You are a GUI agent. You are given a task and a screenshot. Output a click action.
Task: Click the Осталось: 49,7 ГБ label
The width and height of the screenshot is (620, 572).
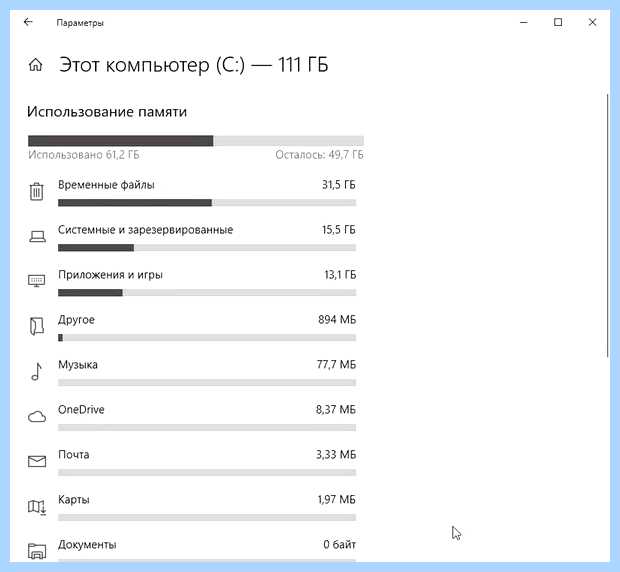coord(319,155)
